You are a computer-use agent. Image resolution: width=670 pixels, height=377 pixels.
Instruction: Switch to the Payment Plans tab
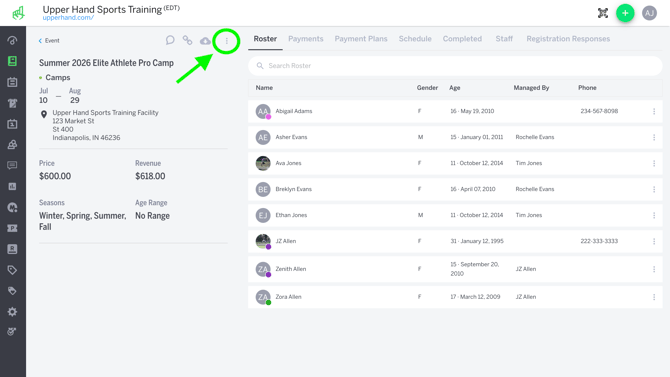click(x=361, y=39)
